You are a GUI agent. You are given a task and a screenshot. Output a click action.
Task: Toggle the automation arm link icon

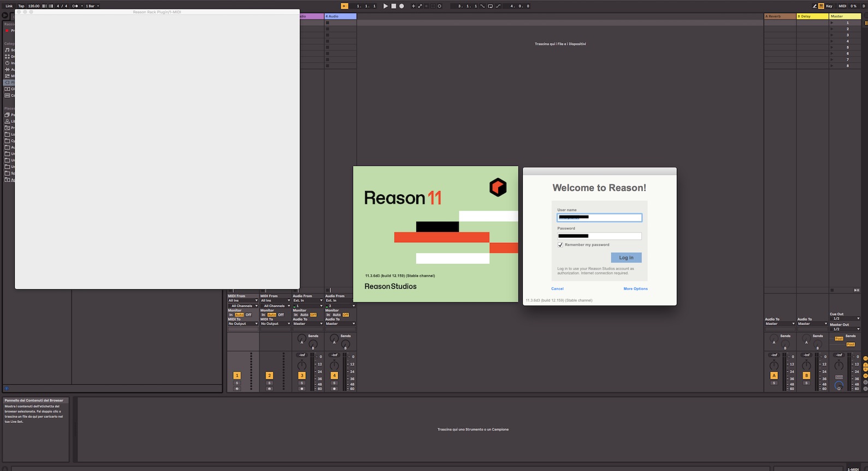[x=420, y=6]
